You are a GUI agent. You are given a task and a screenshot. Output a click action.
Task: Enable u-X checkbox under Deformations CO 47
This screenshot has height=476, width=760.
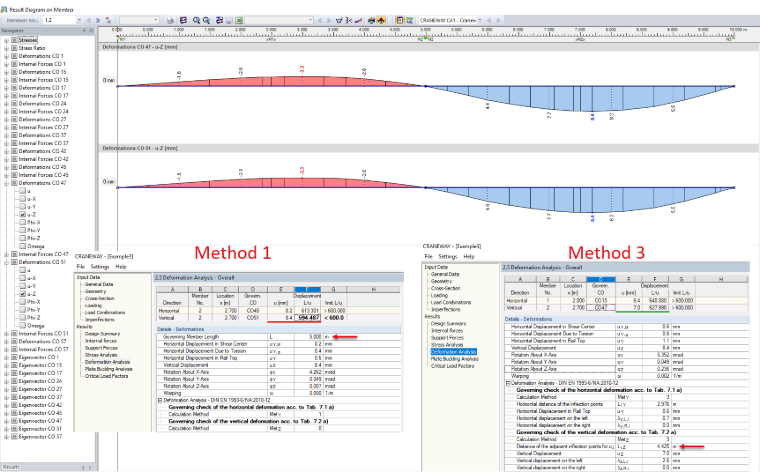coord(22,199)
